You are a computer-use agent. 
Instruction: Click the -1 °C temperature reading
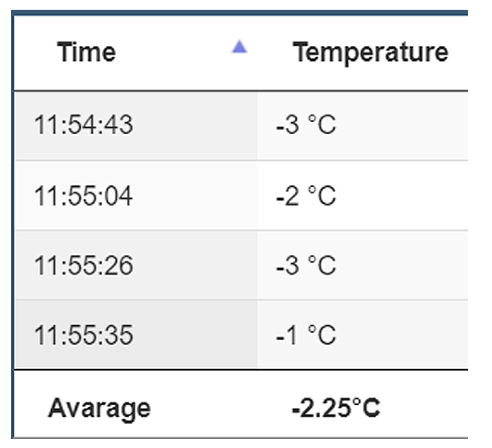tap(306, 335)
